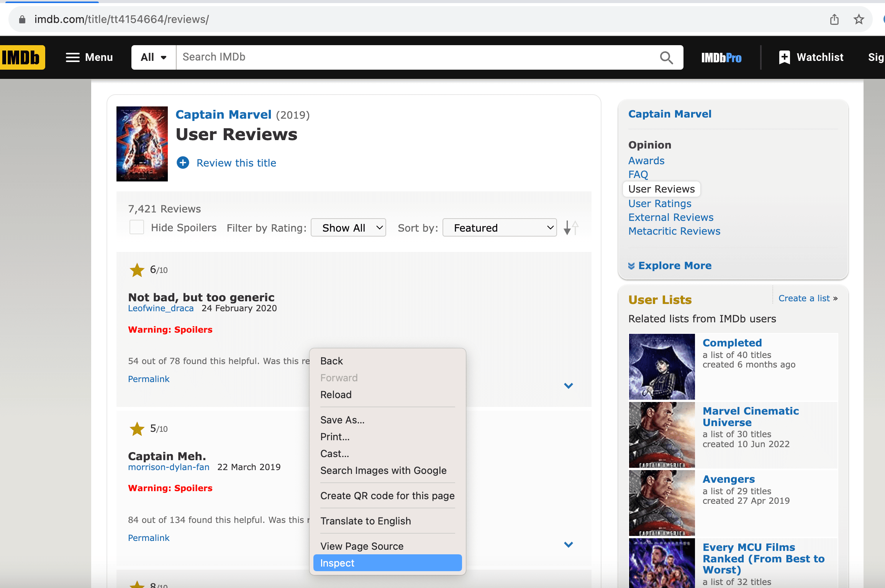Click the bookmark star in the address bar

858,19
